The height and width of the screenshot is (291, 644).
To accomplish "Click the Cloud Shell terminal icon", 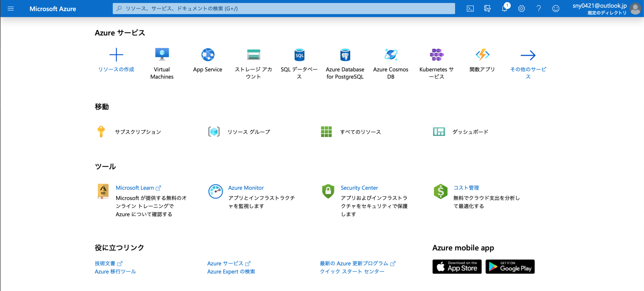I will point(470,8).
